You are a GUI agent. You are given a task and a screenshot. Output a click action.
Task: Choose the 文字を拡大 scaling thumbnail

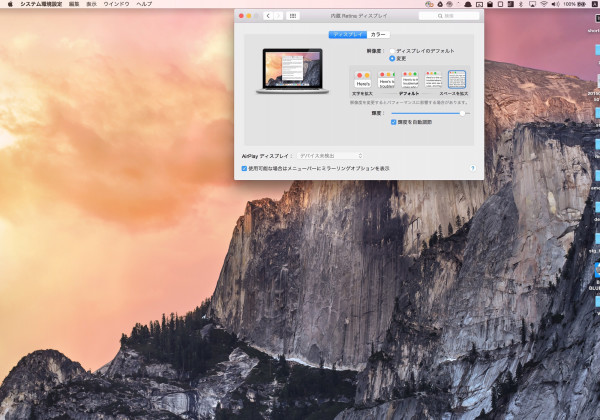(361, 79)
